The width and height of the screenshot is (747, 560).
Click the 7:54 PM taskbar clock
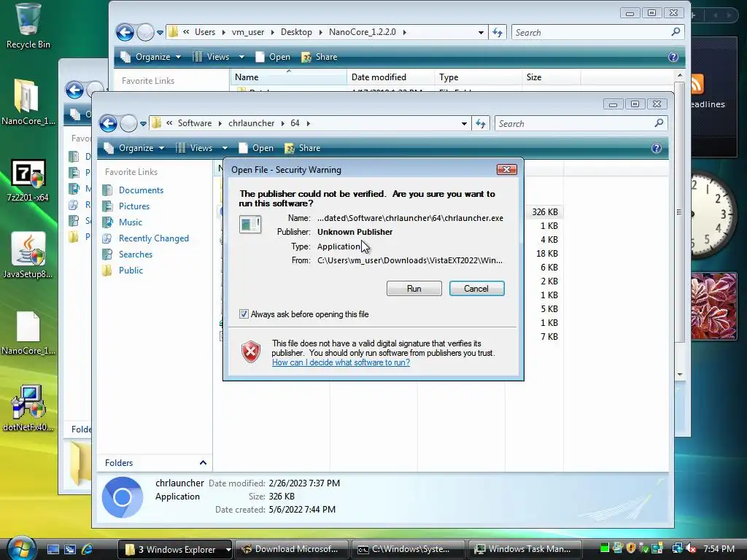point(719,549)
